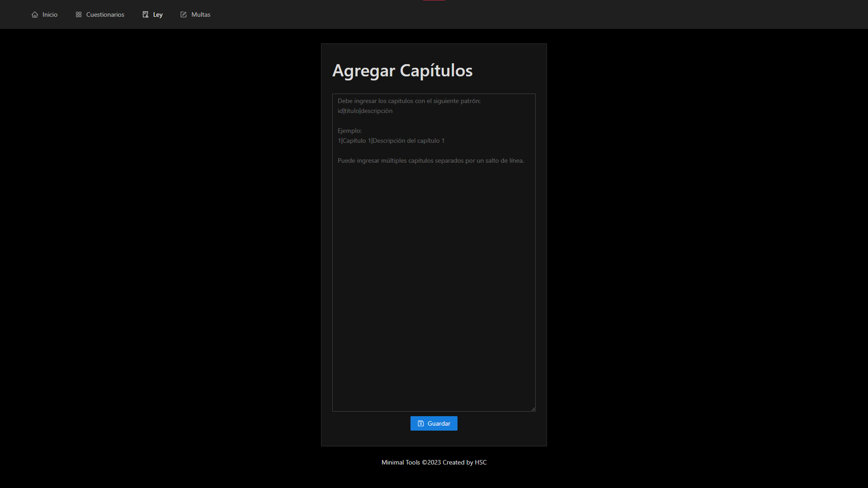Click the example line 1|Capítulo 1|Descripción
This screenshot has height=488, width=868.
click(x=391, y=141)
